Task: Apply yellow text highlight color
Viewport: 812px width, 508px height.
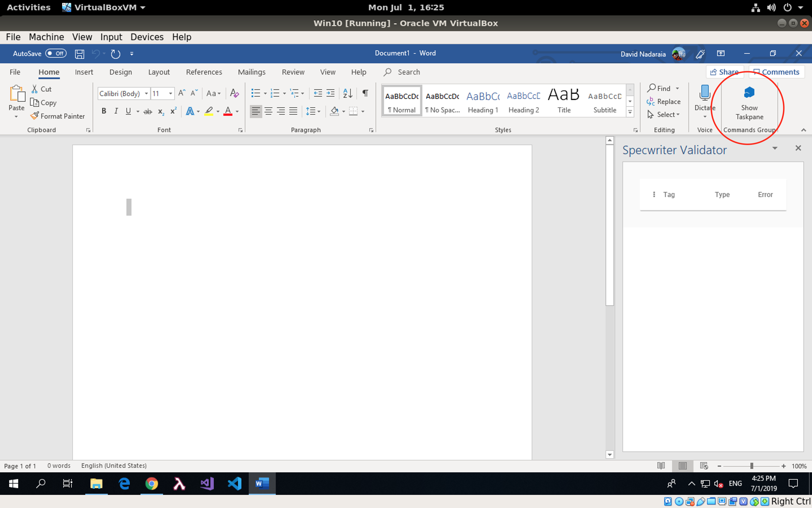Action: [x=209, y=111]
